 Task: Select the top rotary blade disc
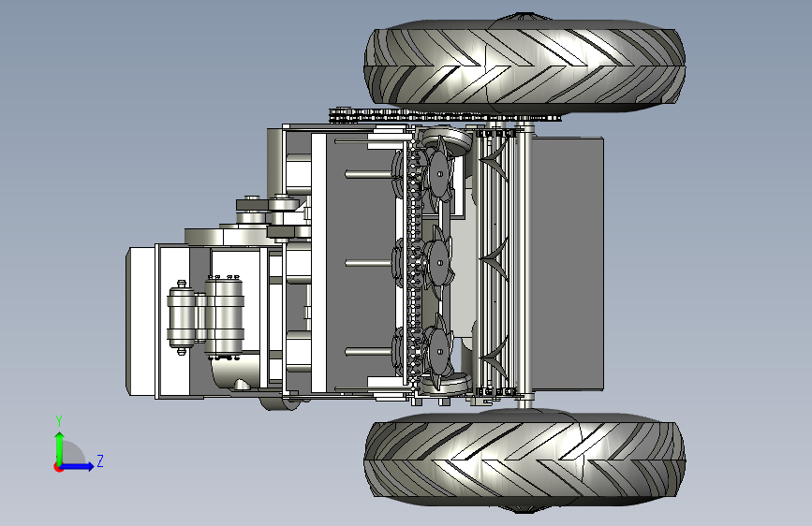(439, 173)
